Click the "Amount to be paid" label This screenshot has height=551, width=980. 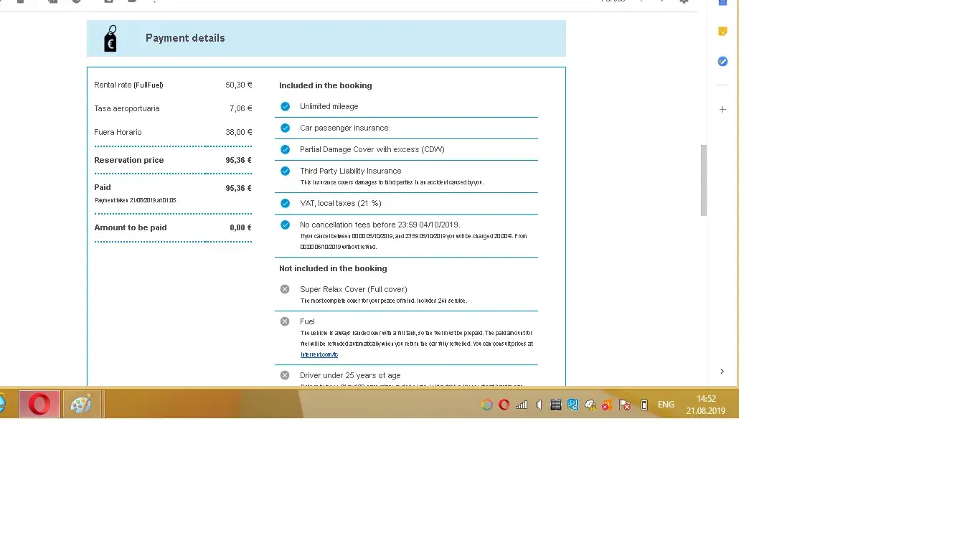[x=131, y=227]
